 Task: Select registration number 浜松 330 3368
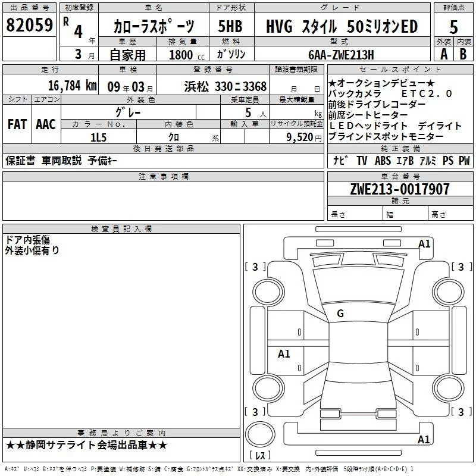[226, 87]
